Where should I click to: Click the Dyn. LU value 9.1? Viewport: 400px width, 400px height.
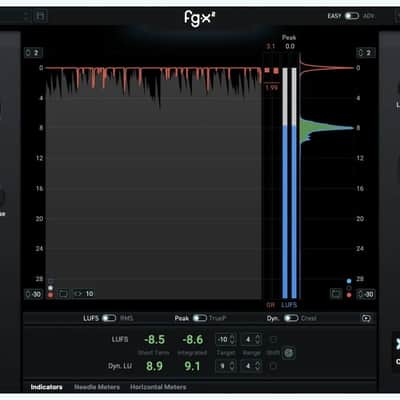[x=192, y=366]
